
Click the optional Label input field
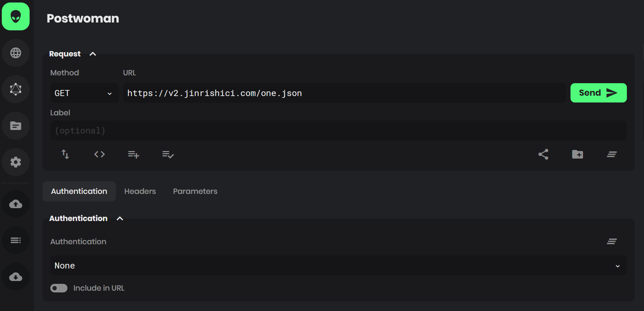(338, 131)
